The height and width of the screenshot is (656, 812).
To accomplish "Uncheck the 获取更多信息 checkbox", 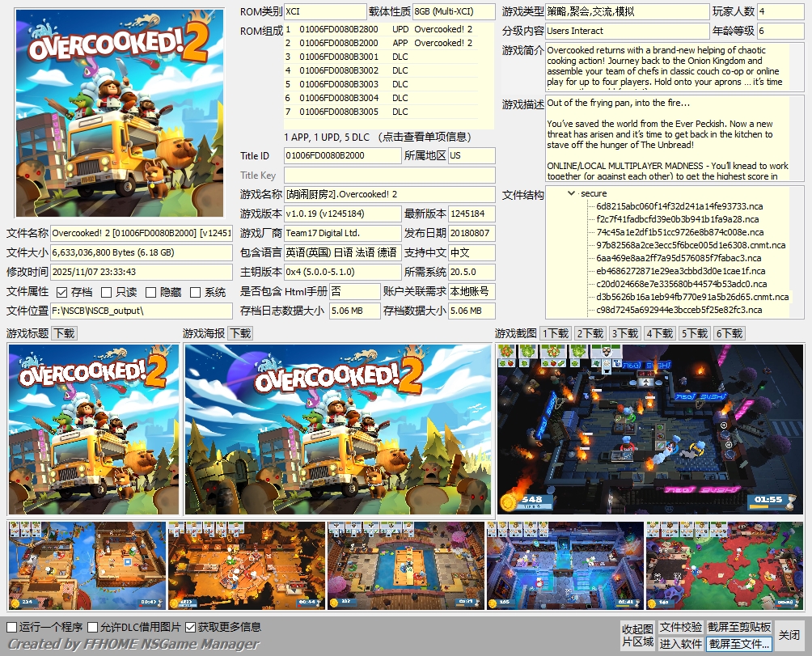I will tap(190, 628).
